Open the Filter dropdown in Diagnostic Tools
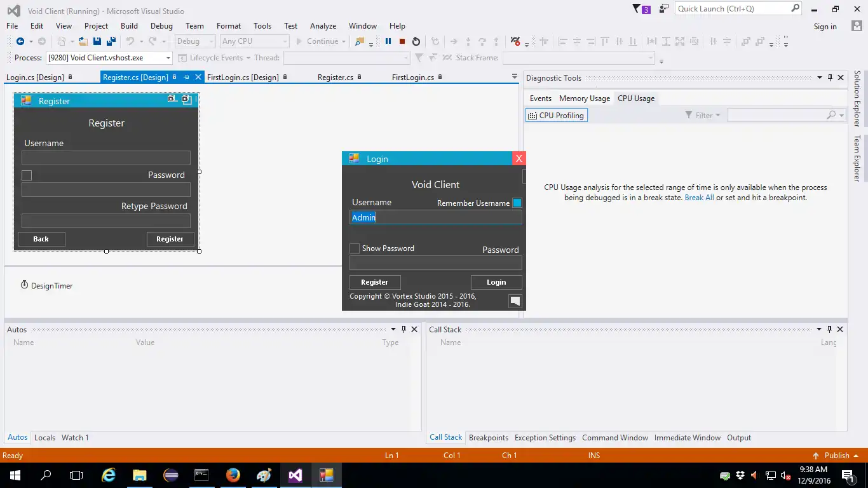Viewport: 868px width, 488px height. (x=703, y=115)
